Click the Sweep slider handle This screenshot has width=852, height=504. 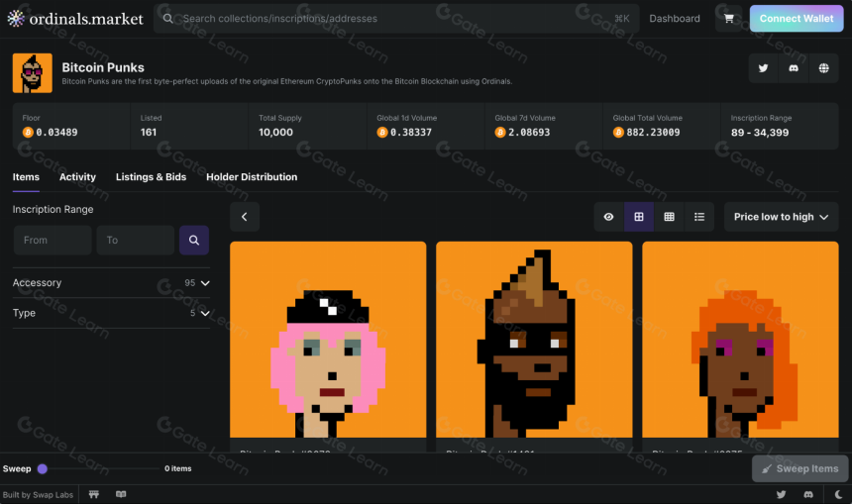[43, 468]
